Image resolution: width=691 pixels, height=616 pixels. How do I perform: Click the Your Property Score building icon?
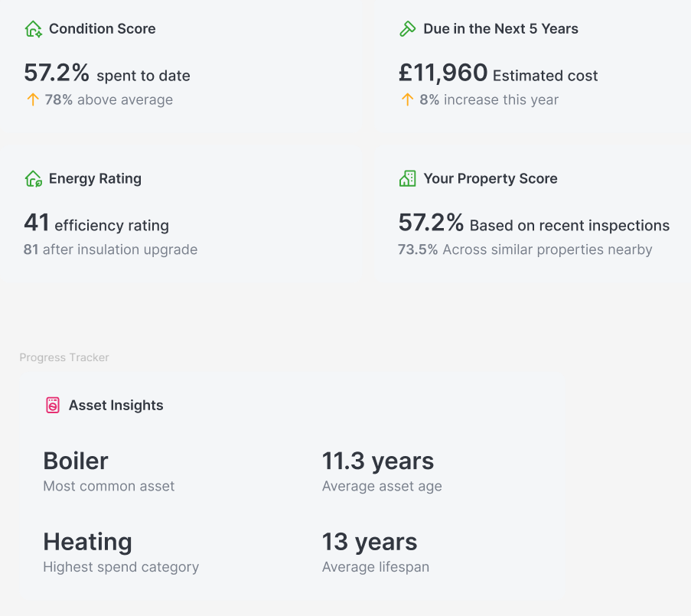coord(408,179)
